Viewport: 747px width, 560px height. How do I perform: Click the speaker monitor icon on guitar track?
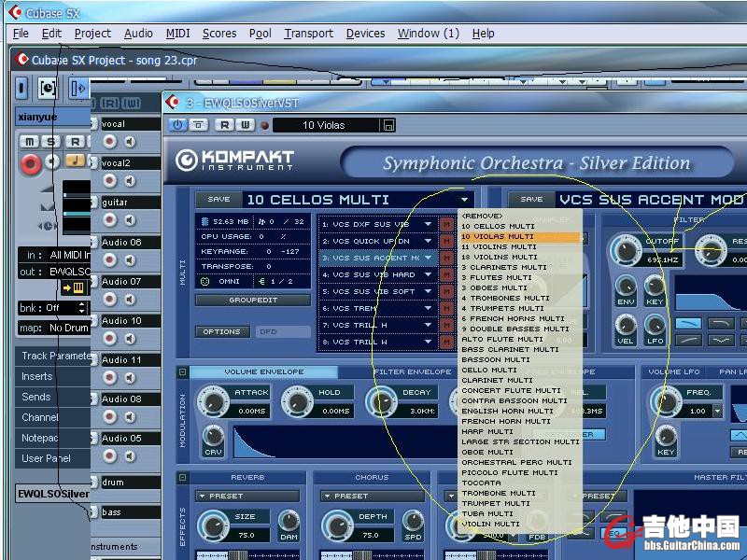click(x=130, y=220)
